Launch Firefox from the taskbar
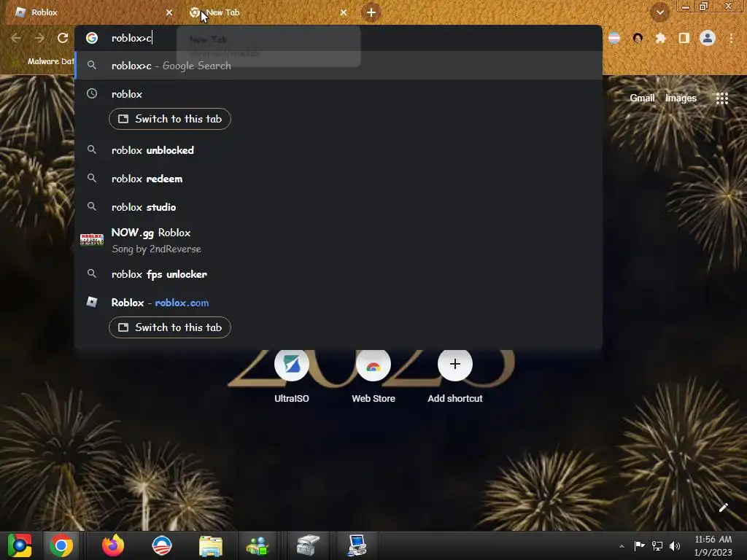Image resolution: width=747 pixels, height=560 pixels. [113, 545]
